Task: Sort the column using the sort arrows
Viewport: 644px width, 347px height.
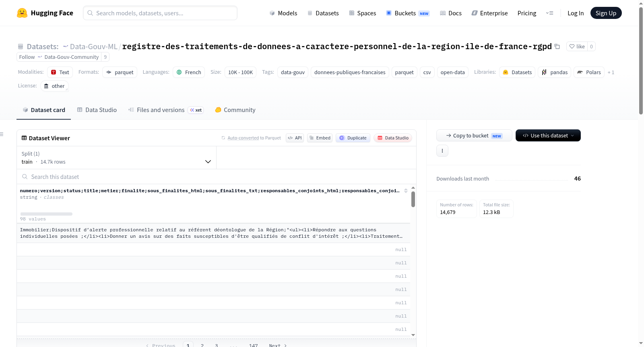Action: [406, 191]
